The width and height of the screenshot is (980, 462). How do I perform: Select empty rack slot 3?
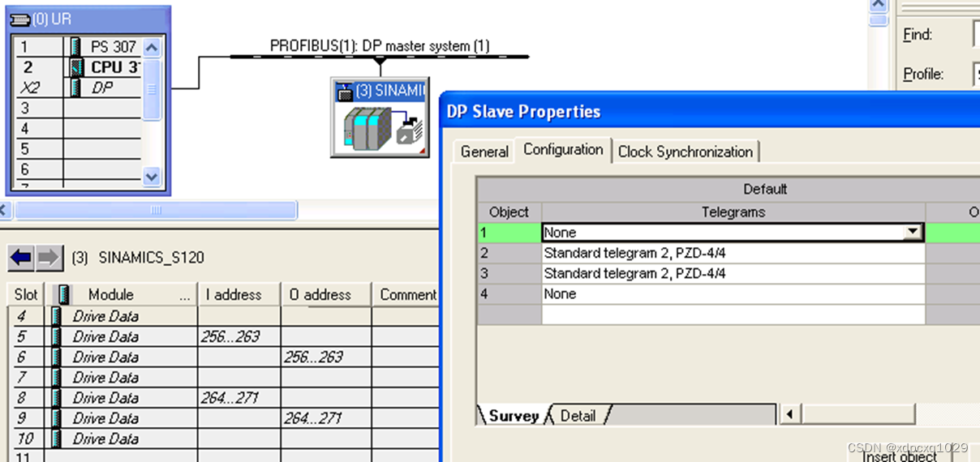coord(77,108)
